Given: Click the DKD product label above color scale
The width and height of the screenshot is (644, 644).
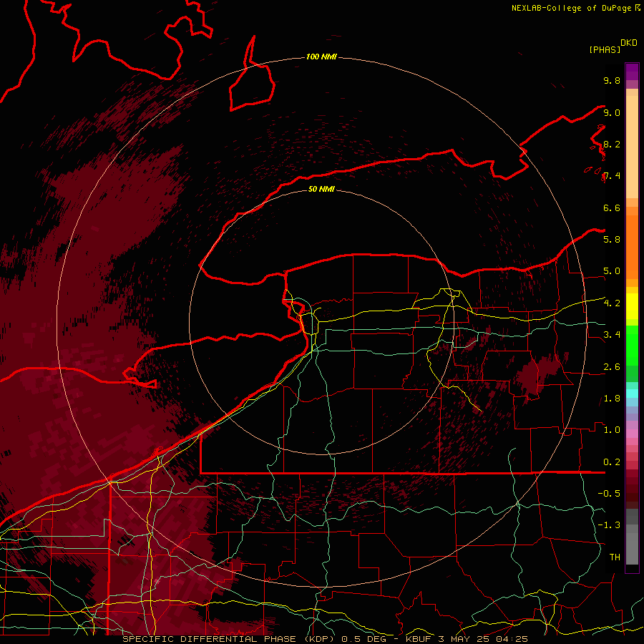Looking at the screenshot, I should click(x=629, y=43).
